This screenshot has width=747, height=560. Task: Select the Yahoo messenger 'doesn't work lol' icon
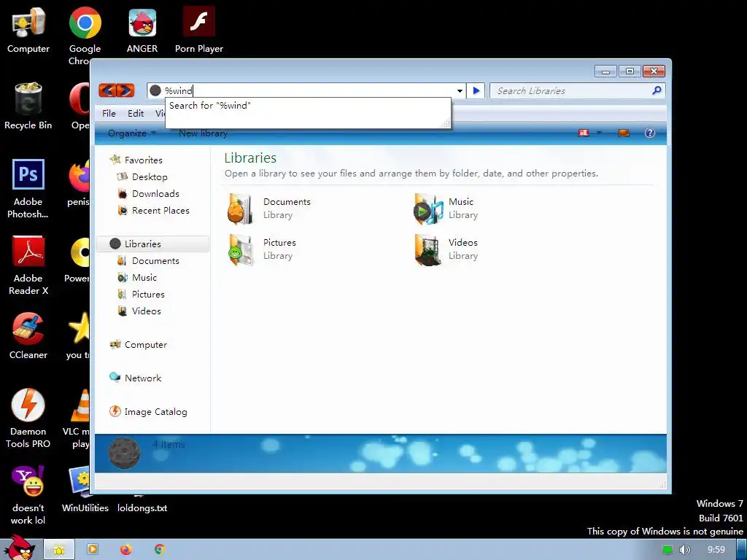coord(28,495)
